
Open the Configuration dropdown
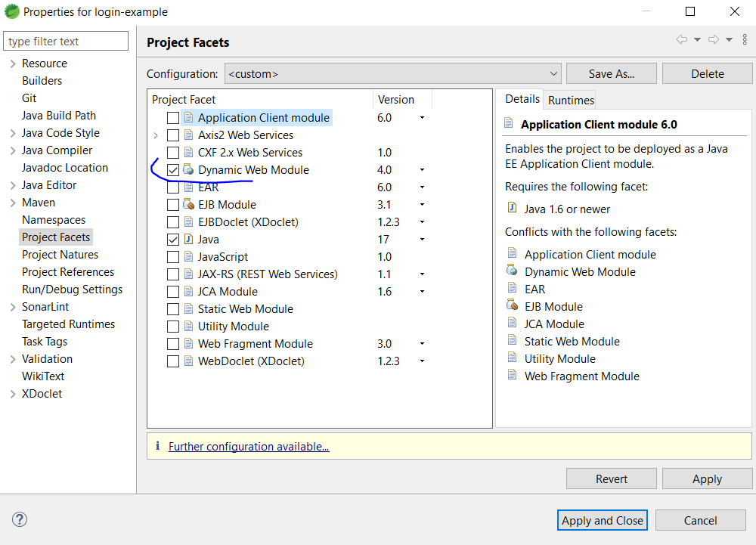pyautogui.click(x=393, y=74)
